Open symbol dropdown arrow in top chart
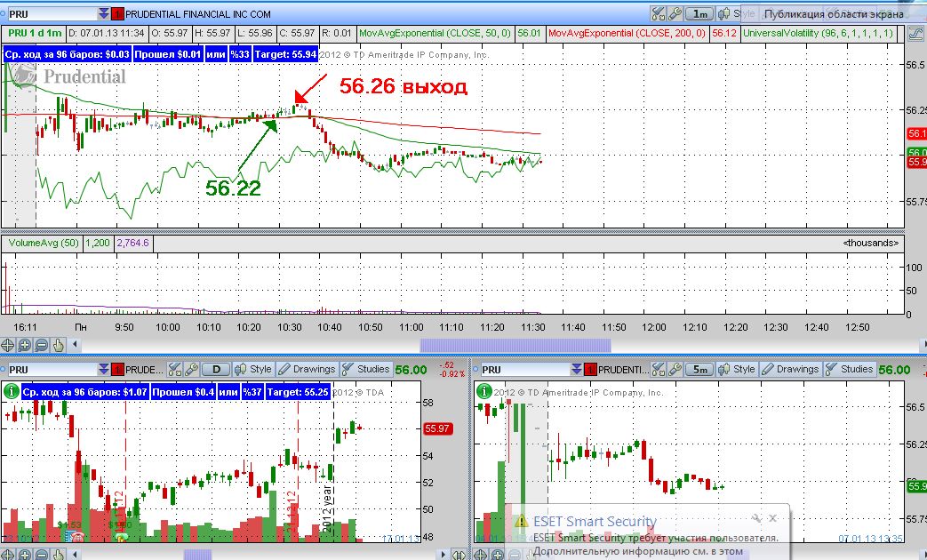 pos(104,13)
